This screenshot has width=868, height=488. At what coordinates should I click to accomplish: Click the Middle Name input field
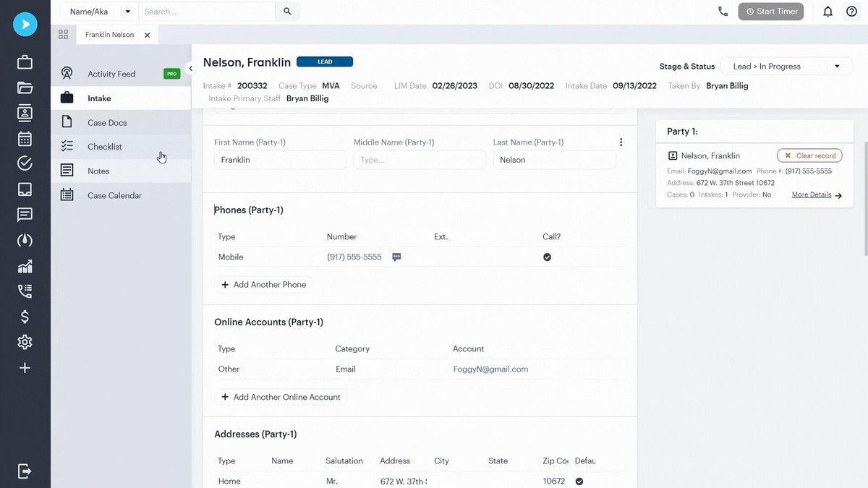click(x=420, y=160)
